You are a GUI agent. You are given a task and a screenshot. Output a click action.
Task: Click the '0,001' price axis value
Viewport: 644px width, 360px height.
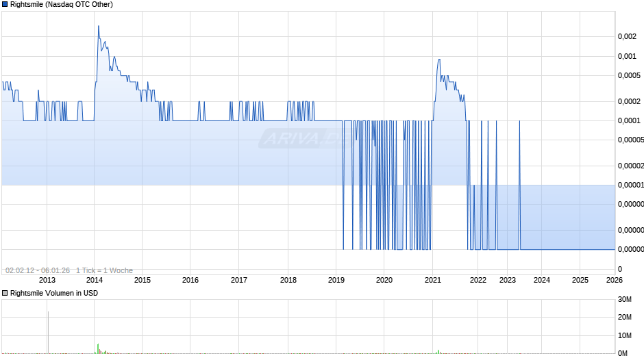(x=627, y=56)
